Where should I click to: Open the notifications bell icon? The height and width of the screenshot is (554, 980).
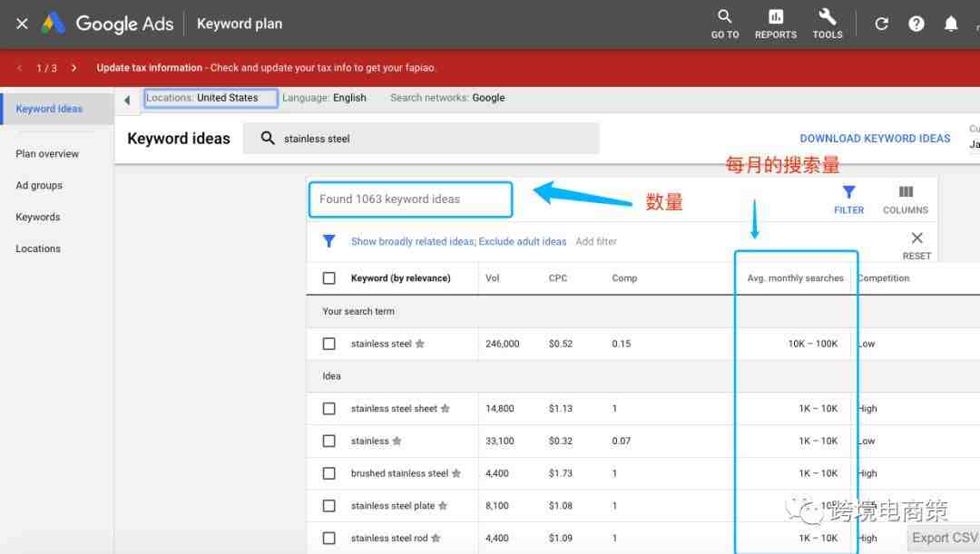(x=951, y=24)
